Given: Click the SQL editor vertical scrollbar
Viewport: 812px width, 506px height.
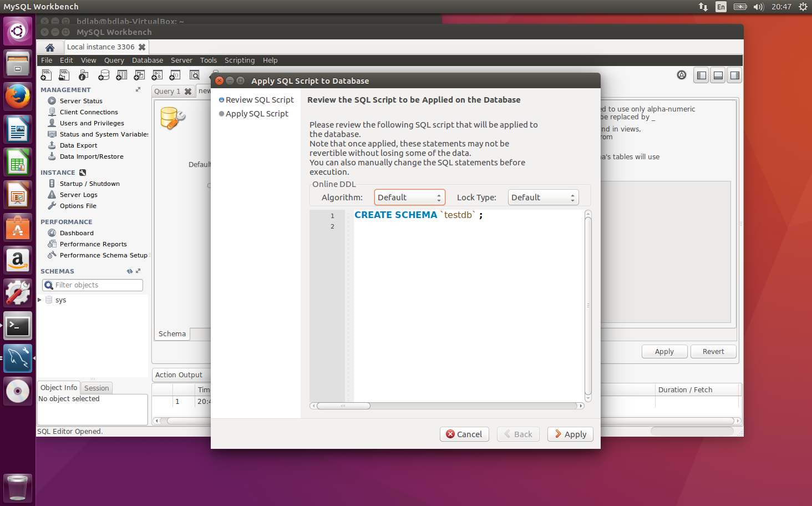Looking at the screenshot, I should coord(588,306).
